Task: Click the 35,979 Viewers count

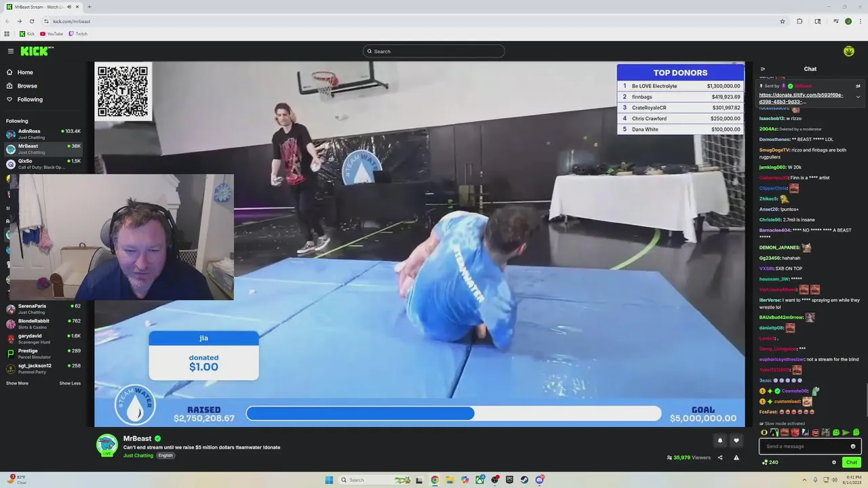Action: [689, 457]
